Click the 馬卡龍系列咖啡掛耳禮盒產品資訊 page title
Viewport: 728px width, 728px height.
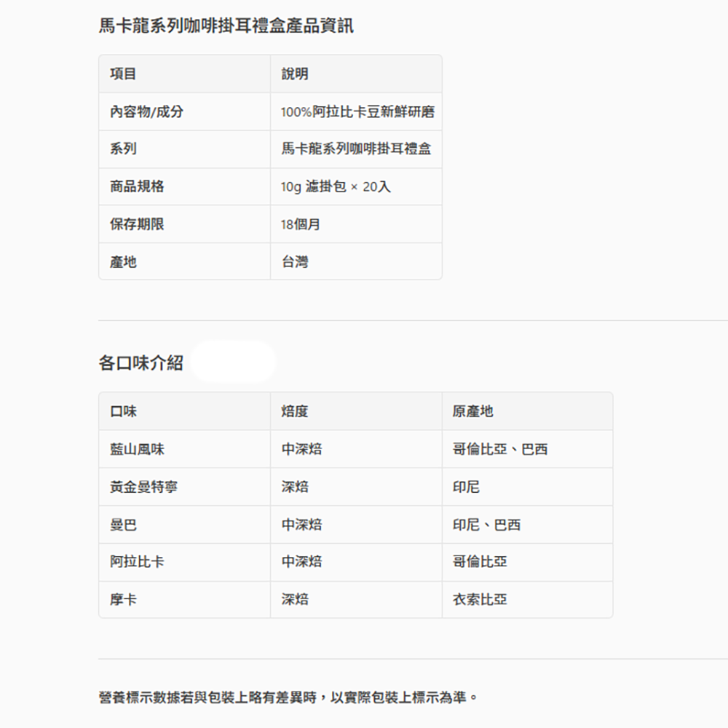coord(226,27)
